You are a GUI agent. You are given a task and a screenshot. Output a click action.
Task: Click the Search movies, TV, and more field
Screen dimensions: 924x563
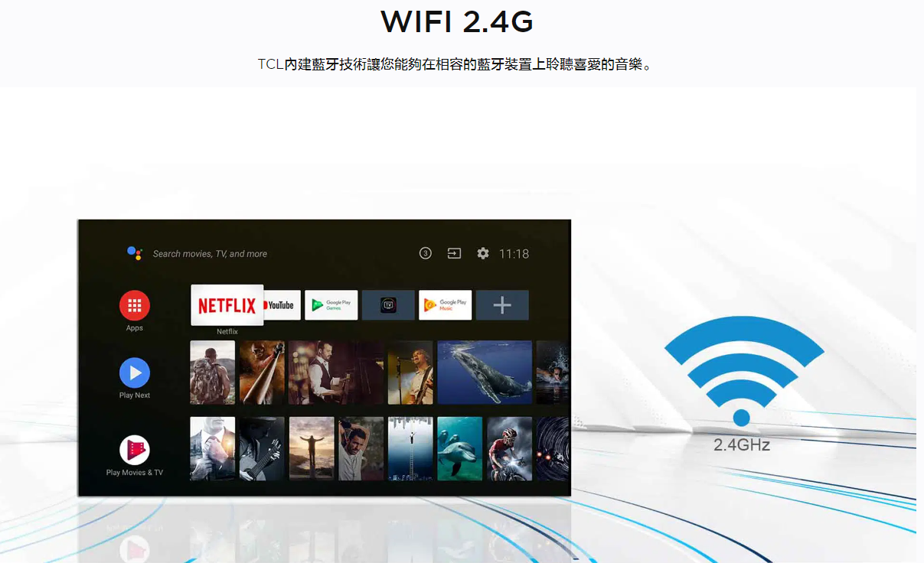(210, 254)
